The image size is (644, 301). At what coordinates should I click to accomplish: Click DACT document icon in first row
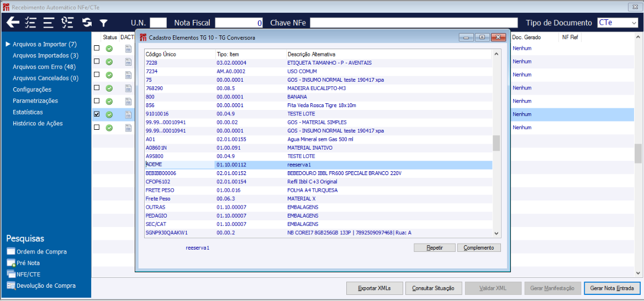coord(128,49)
